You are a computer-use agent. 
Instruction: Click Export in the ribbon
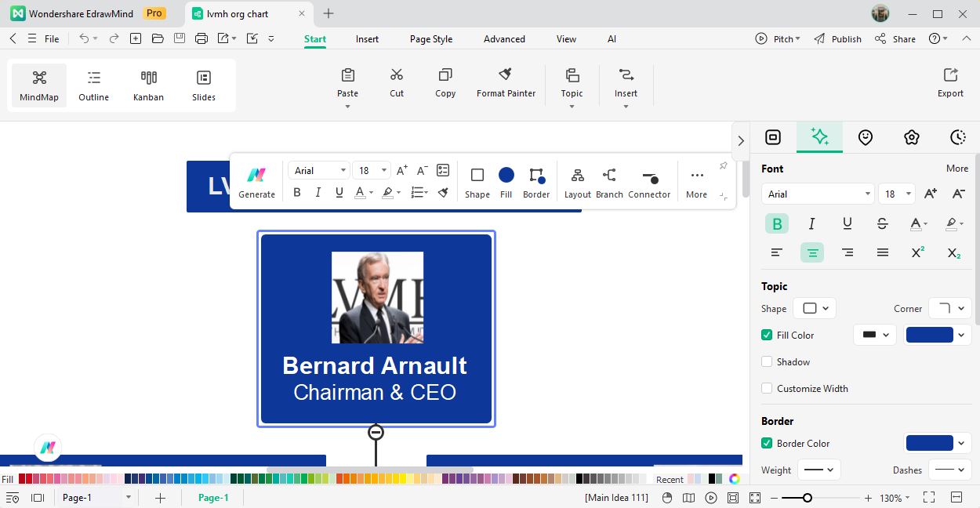[950, 82]
